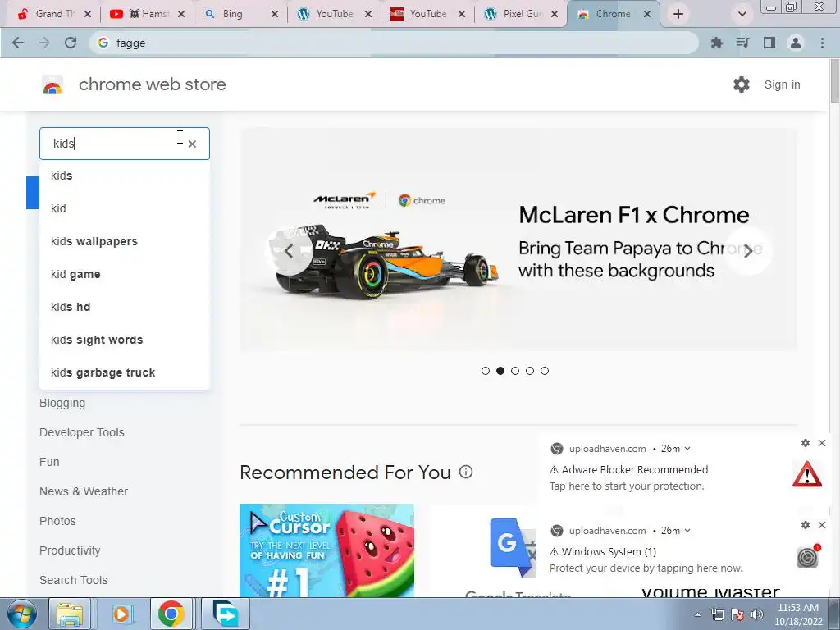Click the browser forward arrow

44,43
